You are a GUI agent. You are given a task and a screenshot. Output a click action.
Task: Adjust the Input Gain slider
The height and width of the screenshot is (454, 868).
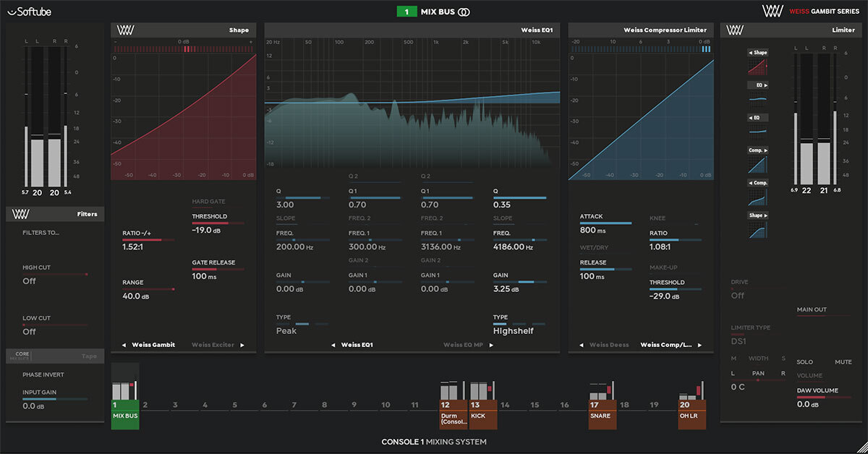point(55,399)
